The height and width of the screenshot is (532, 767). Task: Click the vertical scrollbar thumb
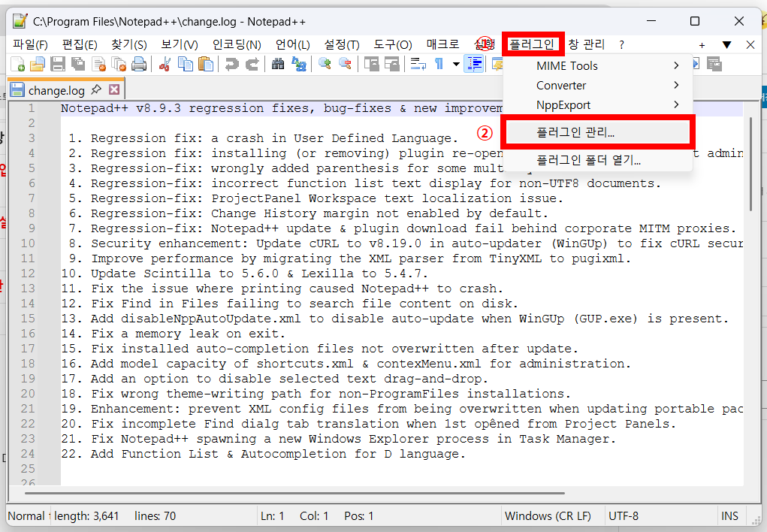tap(751, 165)
